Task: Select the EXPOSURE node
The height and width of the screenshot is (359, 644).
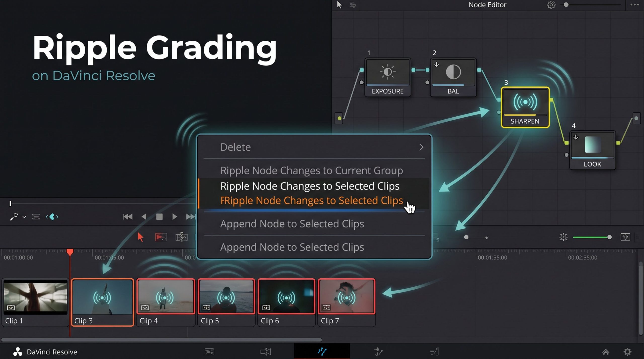Action: tap(388, 77)
